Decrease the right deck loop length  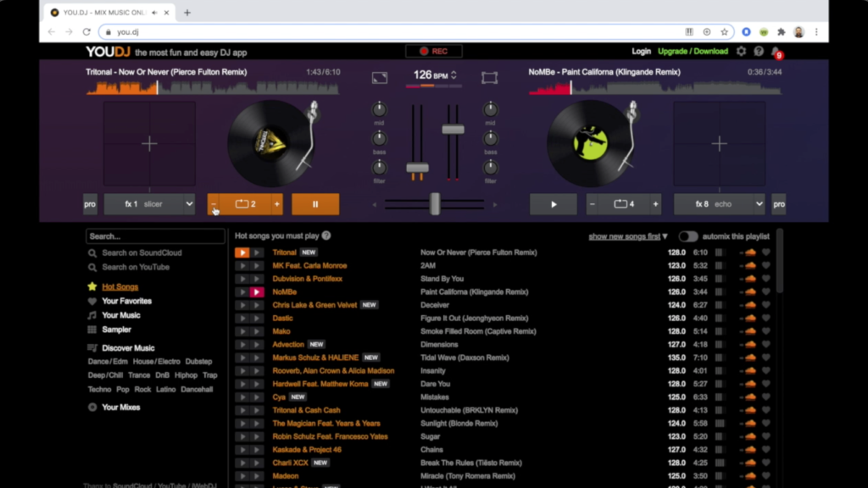click(593, 204)
